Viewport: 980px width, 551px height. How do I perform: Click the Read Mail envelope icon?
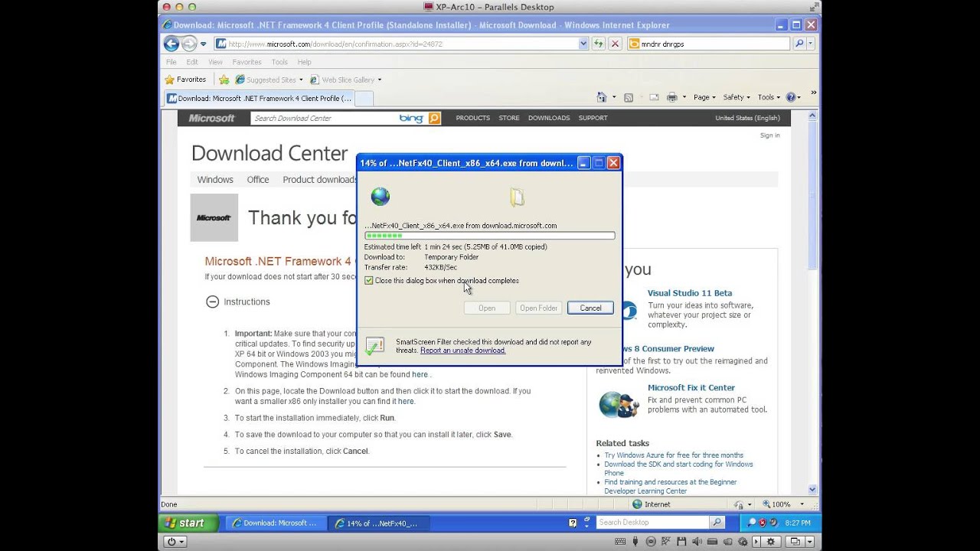[x=655, y=97]
